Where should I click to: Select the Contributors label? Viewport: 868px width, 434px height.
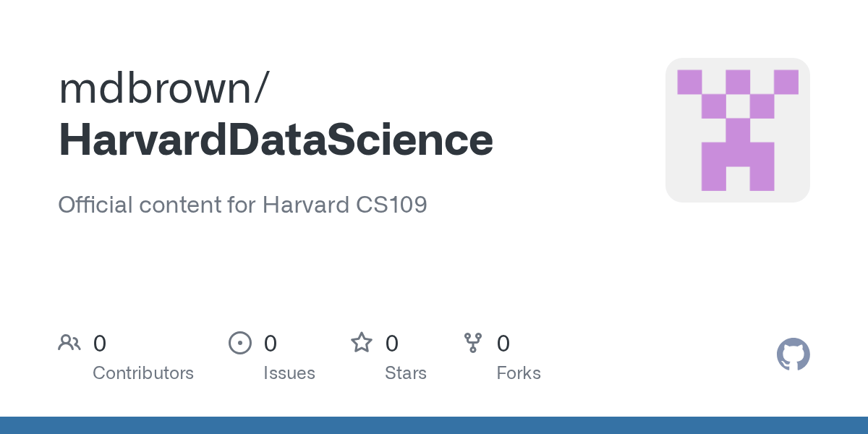[x=143, y=373]
